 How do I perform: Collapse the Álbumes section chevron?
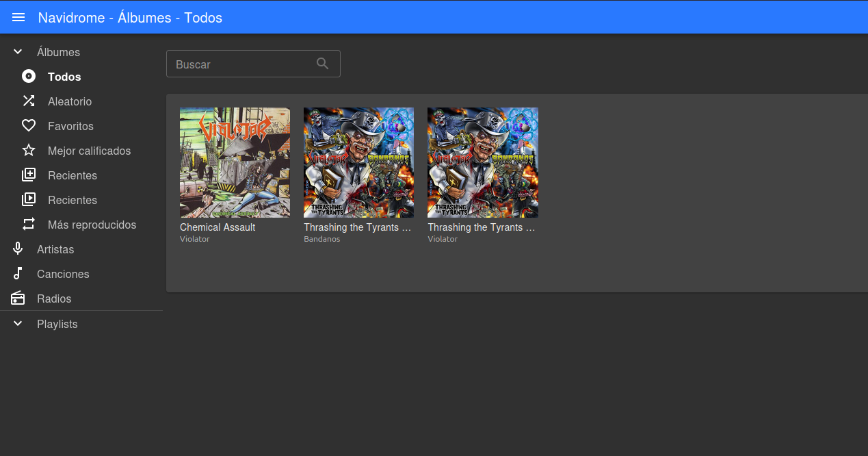pyautogui.click(x=18, y=52)
